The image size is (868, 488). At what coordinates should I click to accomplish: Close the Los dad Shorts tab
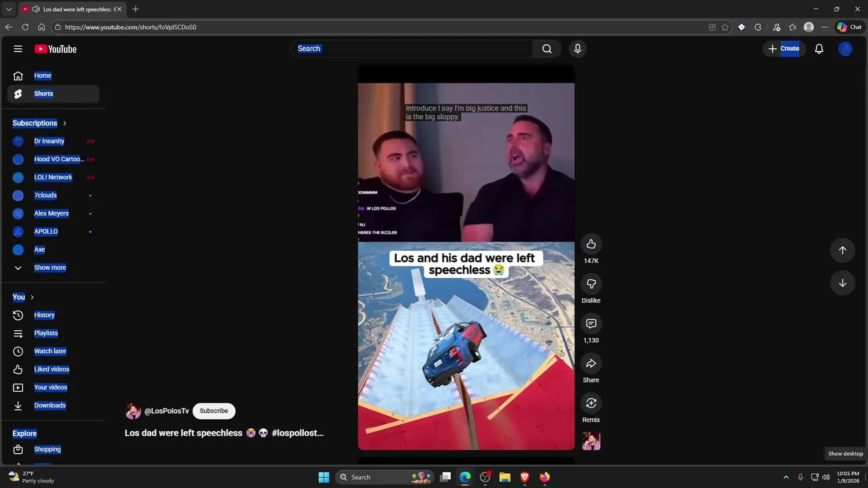tap(119, 9)
